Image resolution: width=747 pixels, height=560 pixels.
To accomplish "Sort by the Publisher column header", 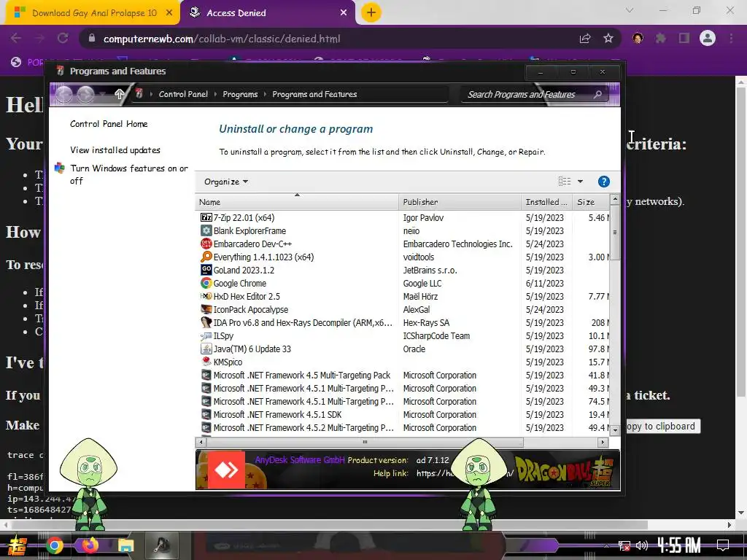I will click(460, 202).
